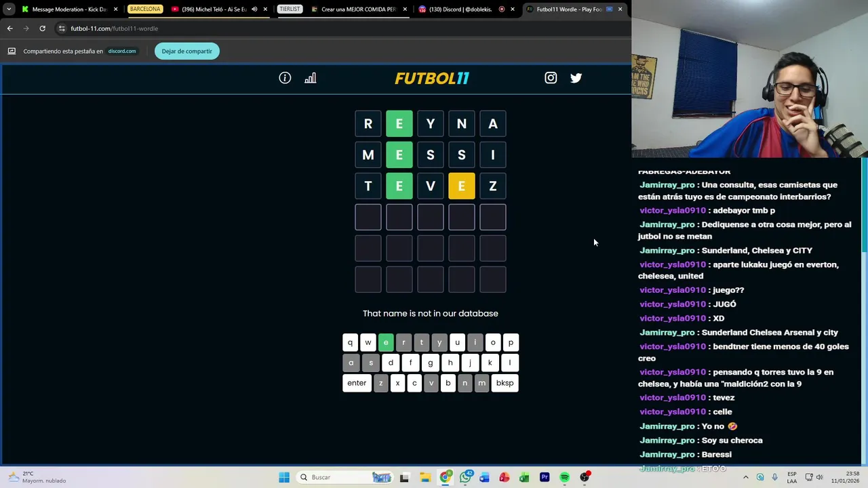Click the bksp key on the game keyboard
The image size is (868, 488).
coord(505,383)
